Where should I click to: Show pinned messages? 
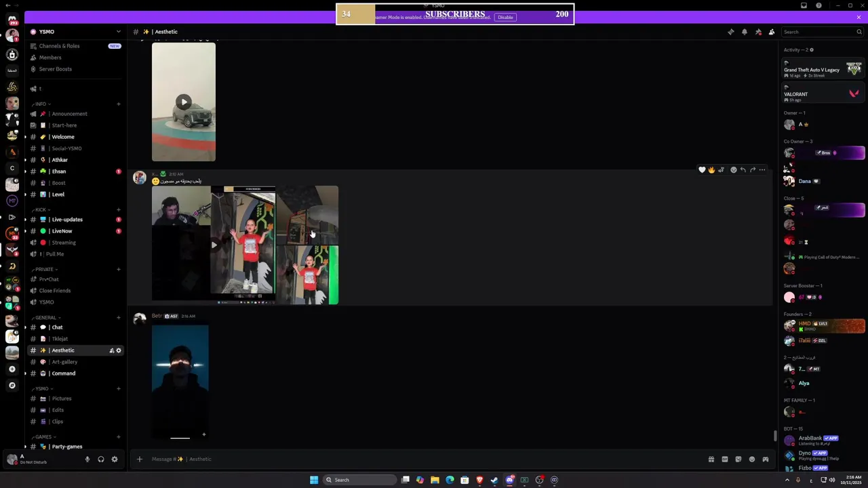coord(758,32)
